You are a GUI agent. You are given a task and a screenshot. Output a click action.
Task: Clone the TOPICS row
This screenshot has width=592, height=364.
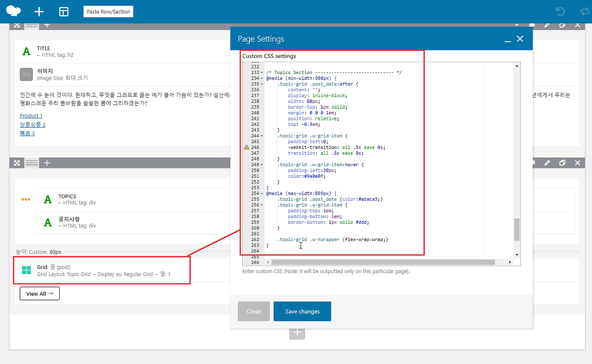pos(562,163)
